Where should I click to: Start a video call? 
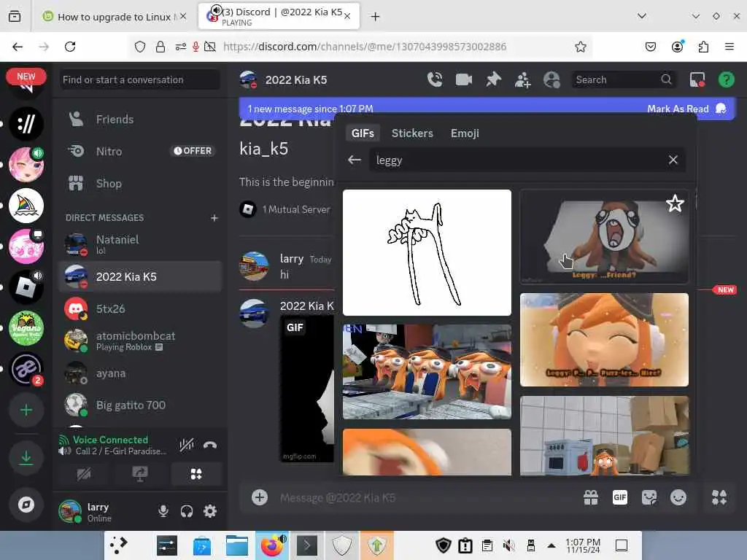point(463,79)
